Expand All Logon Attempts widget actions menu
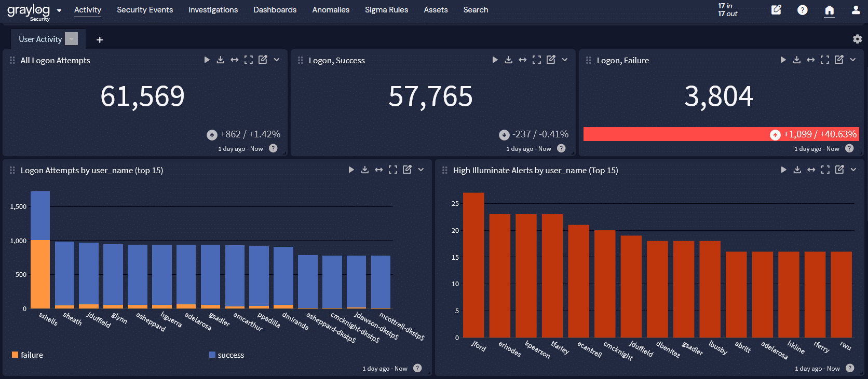Screen dimensions: 868x379 [x=277, y=60]
